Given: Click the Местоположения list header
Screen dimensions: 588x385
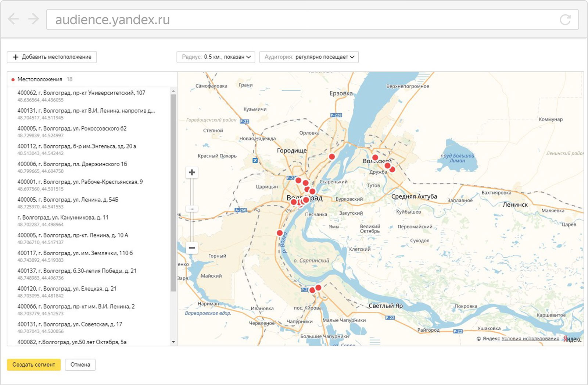Looking at the screenshot, I should (x=92, y=79).
